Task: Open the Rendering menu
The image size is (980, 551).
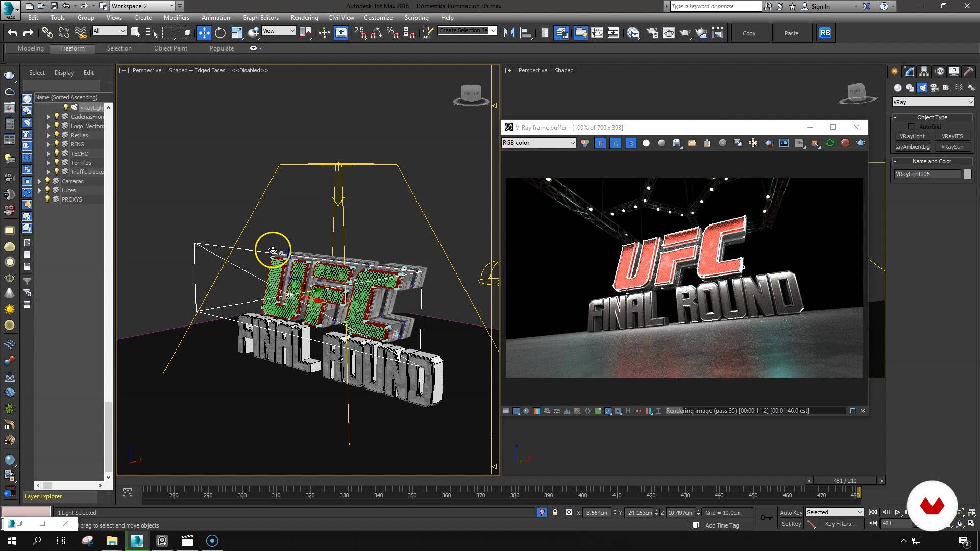Action: tap(304, 17)
